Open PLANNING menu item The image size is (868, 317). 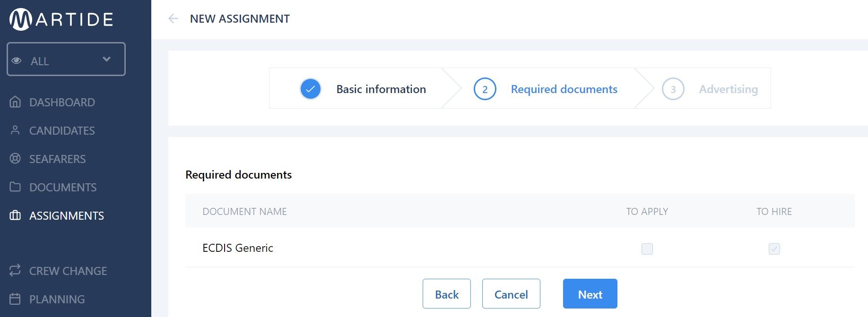[57, 299]
